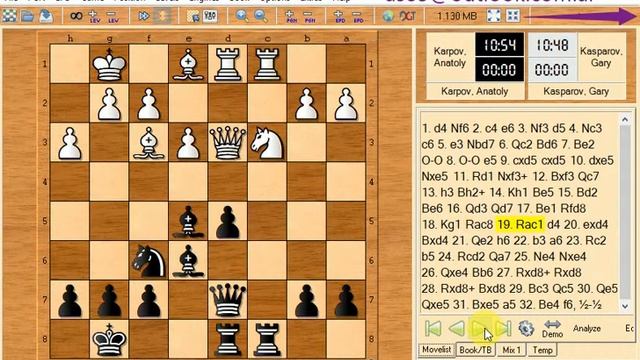640x360 pixels.
Task: Click the black pawn on d5
Action: click(x=227, y=221)
